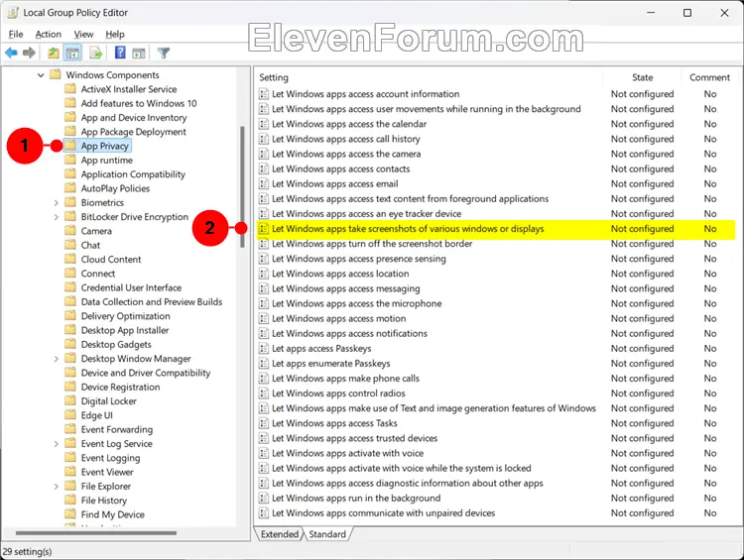The width and height of the screenshot is (744, 560).
Task: Click the folder icon of Cloud Content
Action: (x=70, y=260)
